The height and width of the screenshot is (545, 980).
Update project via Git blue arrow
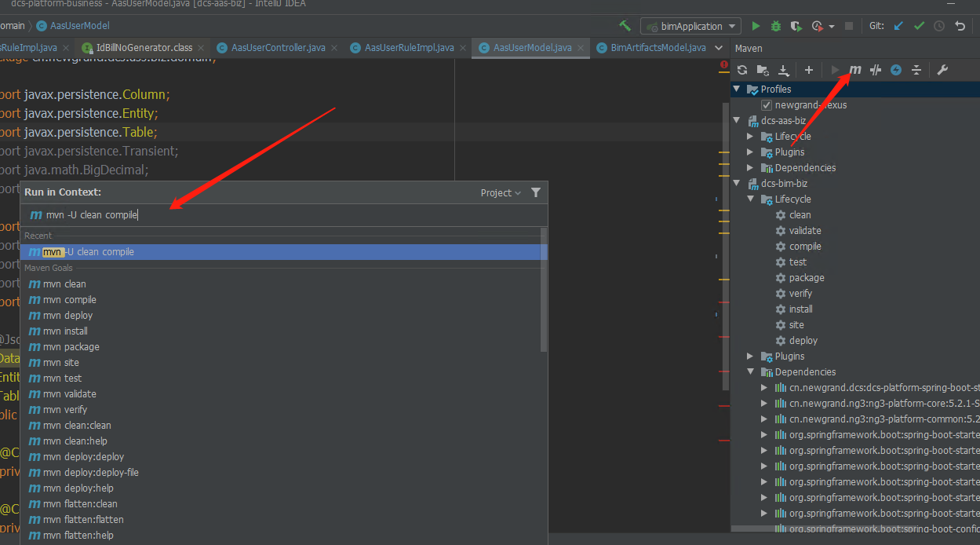[x=899, y=26]
